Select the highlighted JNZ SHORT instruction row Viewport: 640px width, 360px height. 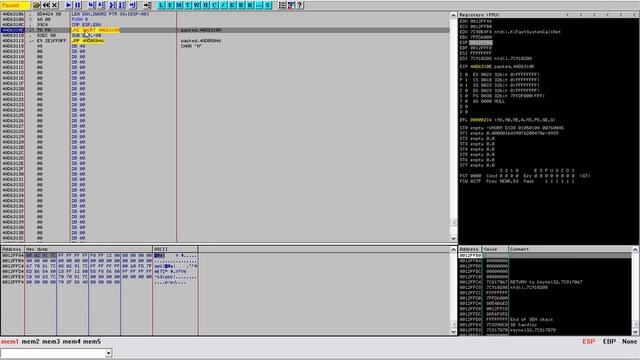225,30
